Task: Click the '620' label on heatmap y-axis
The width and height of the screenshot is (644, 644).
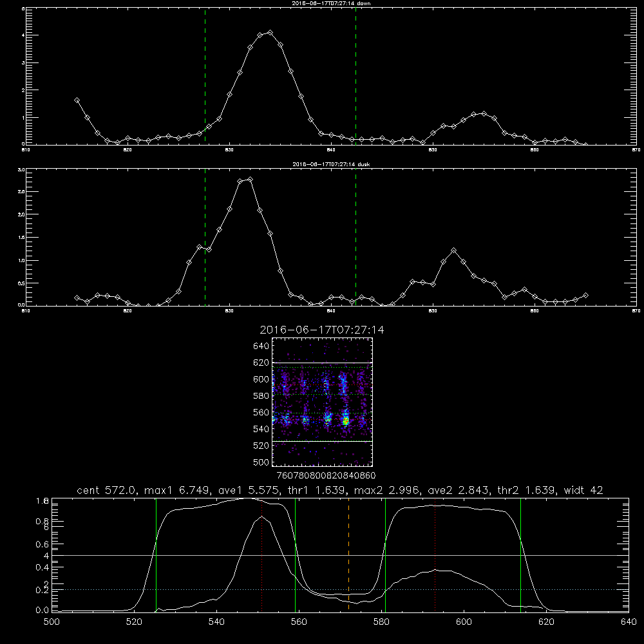Action: (x=261, y=363)
